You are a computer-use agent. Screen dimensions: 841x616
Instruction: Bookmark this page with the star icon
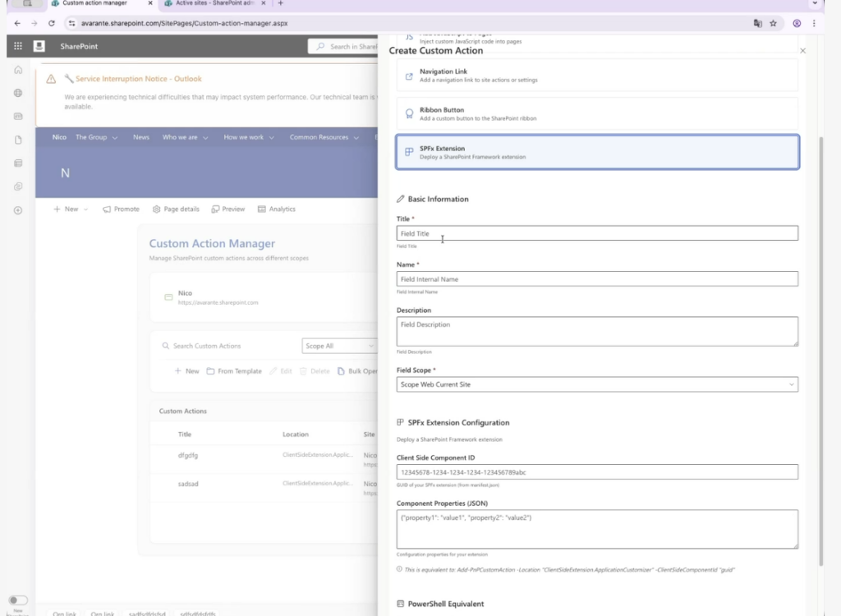(x=773, y=23)
